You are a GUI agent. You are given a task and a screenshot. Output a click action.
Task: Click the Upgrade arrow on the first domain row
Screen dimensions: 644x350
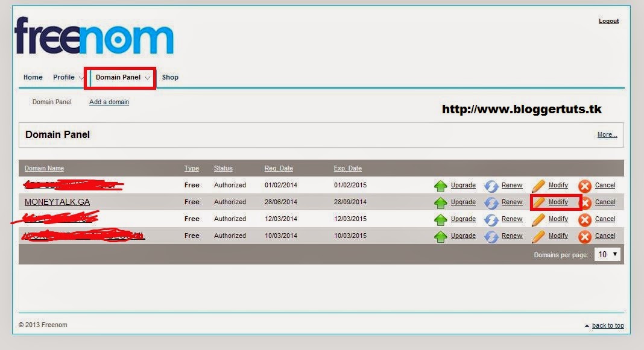[442, 185]
